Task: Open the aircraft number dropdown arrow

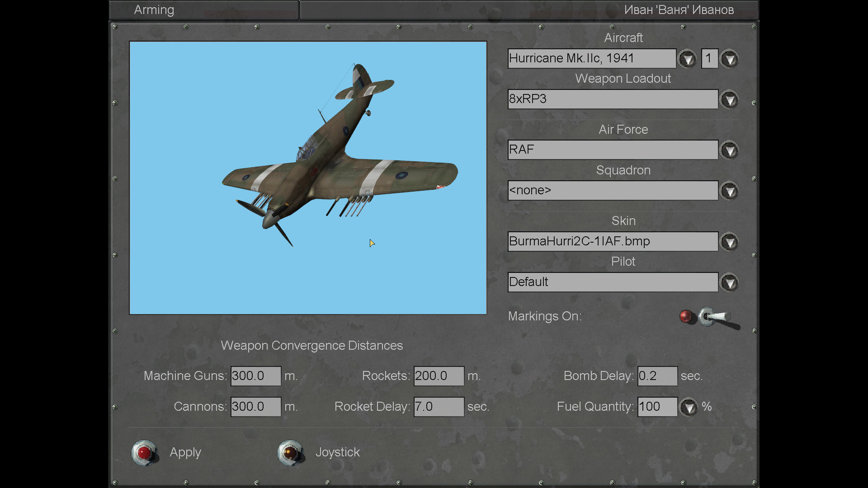Action: (729, 59)
